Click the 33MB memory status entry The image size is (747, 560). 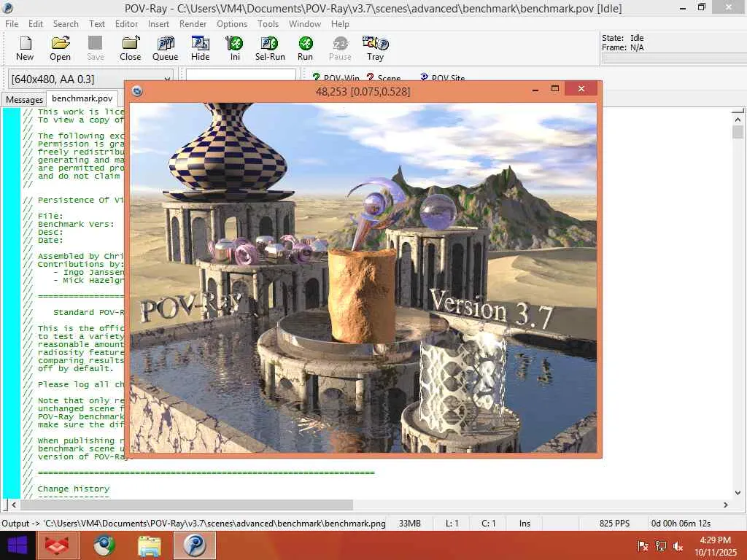pos(410,524)
